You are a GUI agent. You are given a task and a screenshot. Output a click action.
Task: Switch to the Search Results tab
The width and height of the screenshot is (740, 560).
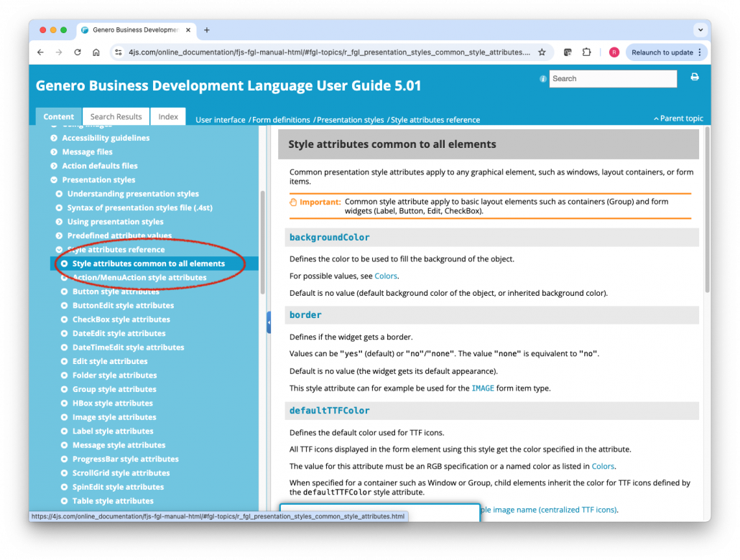(116, 116)
